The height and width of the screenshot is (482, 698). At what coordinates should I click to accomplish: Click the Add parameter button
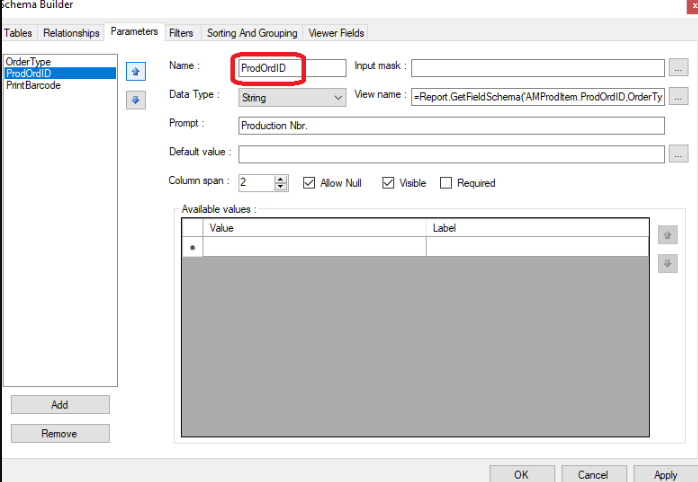click(x=60, y=405)
